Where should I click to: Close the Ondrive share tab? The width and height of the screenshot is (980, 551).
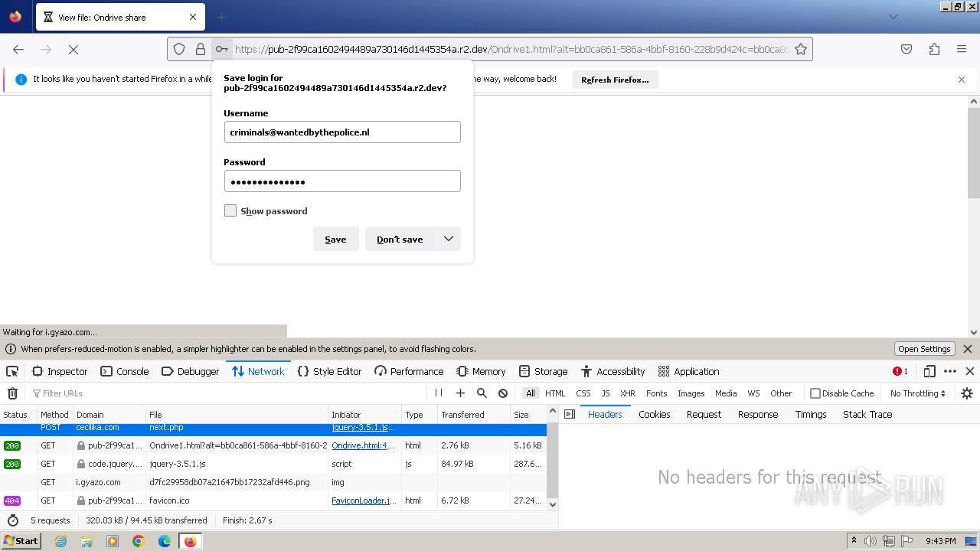tap(193, 17)
